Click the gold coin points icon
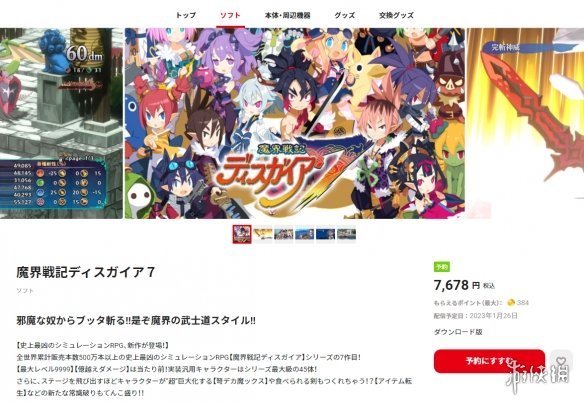This screenshot has height=404, width=584. tap(511, 302)
